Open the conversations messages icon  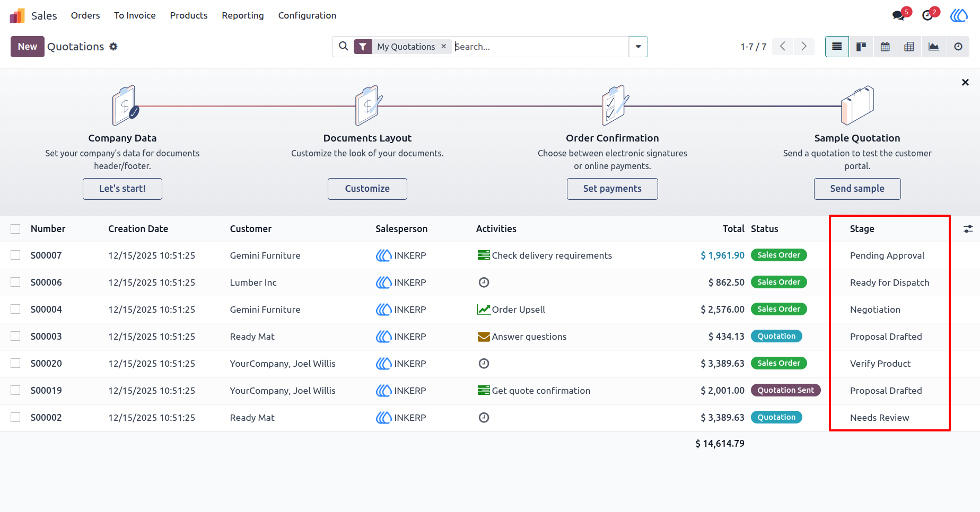898,15
